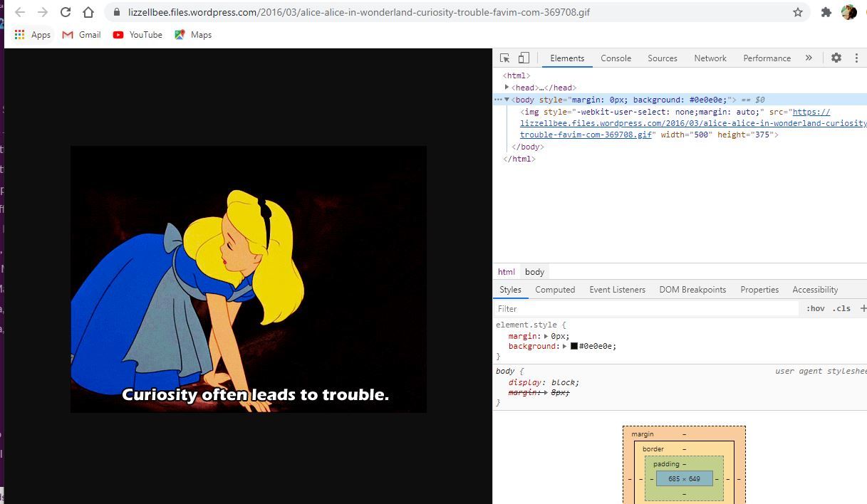The image size is (867, 504).
Task: Open the Extensions puzzle icon
Action: point(826,12)
